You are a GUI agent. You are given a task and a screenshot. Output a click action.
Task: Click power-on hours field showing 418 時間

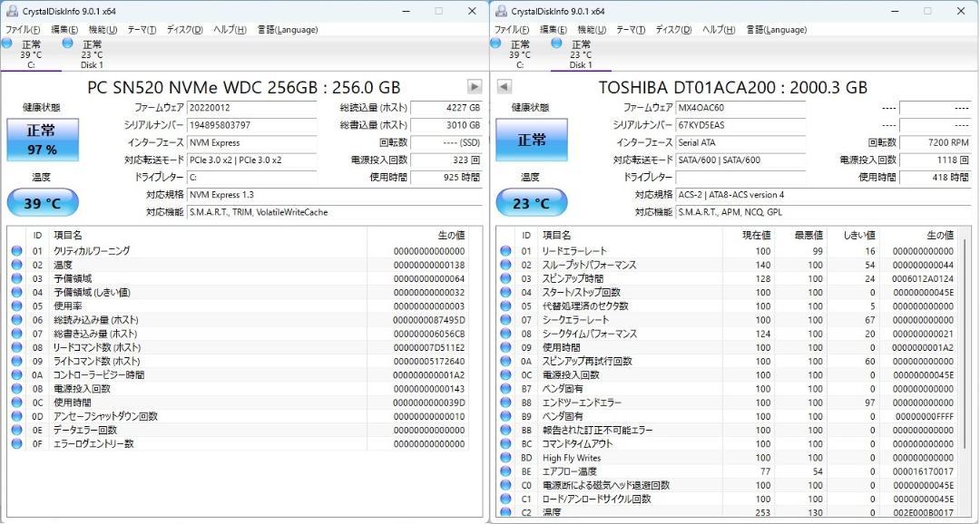coord(936,178)
